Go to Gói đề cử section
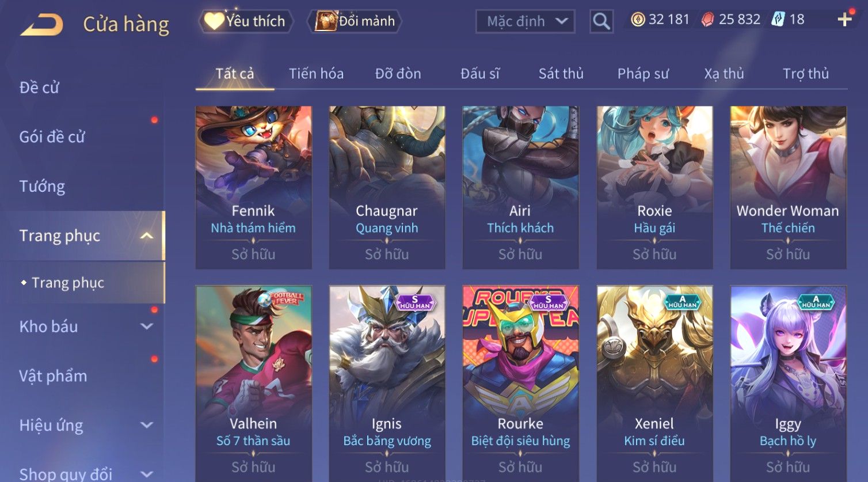This screenshot has height=482, width=868. coord(52,137)
